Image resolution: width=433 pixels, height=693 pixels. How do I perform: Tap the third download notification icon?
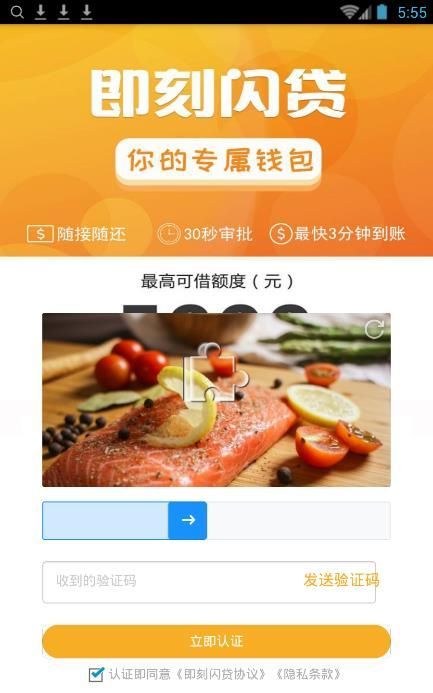point(87,12)
